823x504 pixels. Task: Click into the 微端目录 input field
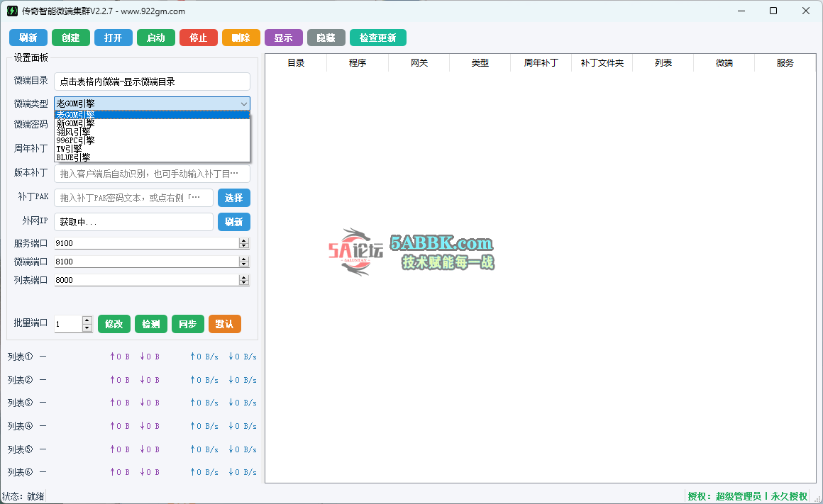153,82
